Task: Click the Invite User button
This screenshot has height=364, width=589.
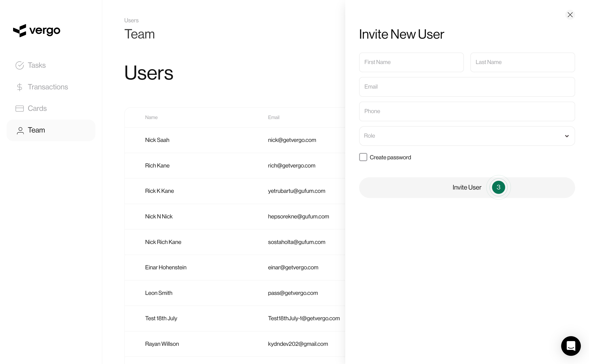Action: (467, 187)
